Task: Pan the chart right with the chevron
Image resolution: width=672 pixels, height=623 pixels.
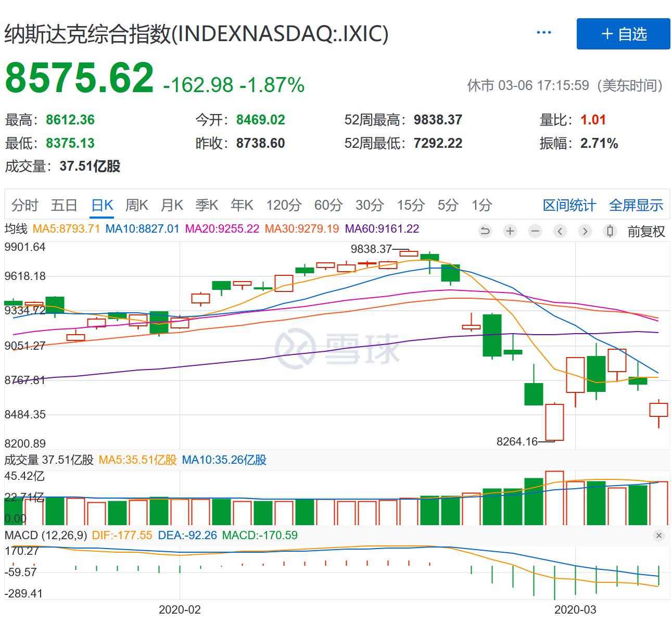Action: [585, 231]
